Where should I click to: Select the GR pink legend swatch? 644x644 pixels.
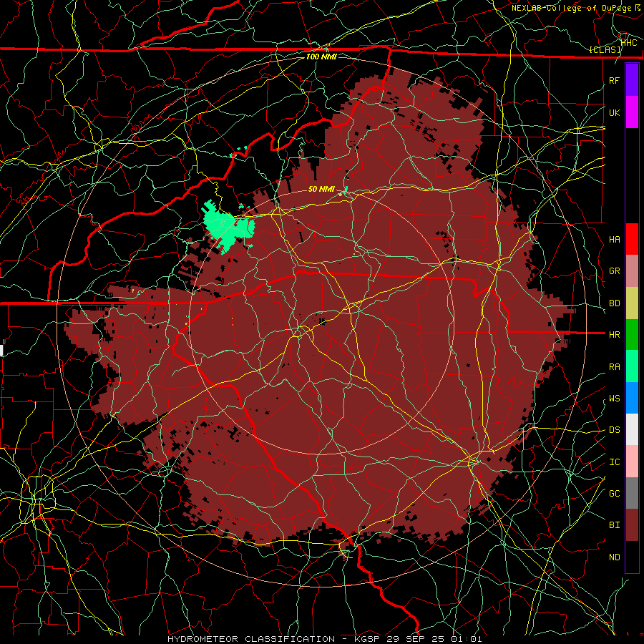coord(632,271)
